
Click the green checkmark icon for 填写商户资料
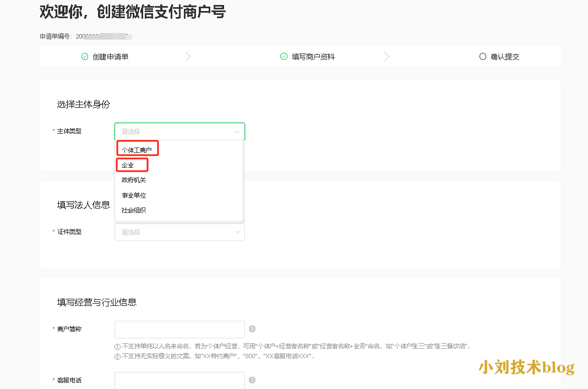284,57
